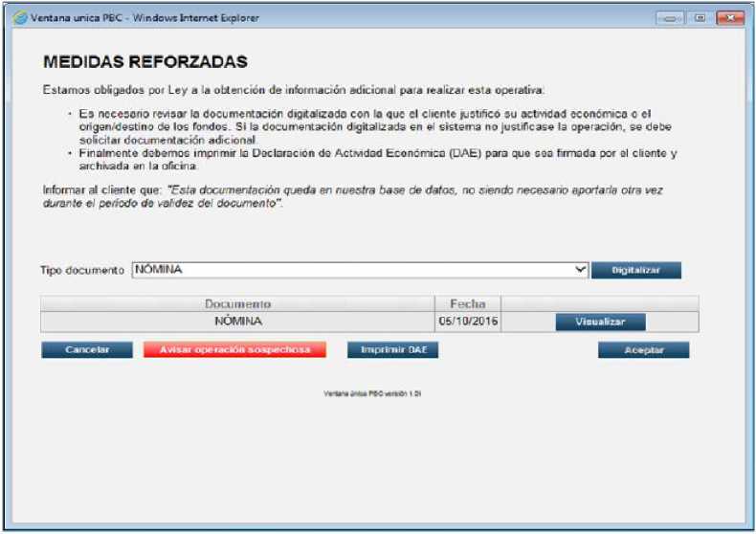Expand the Tipo documento dropdown arrow

pos(580,271)
